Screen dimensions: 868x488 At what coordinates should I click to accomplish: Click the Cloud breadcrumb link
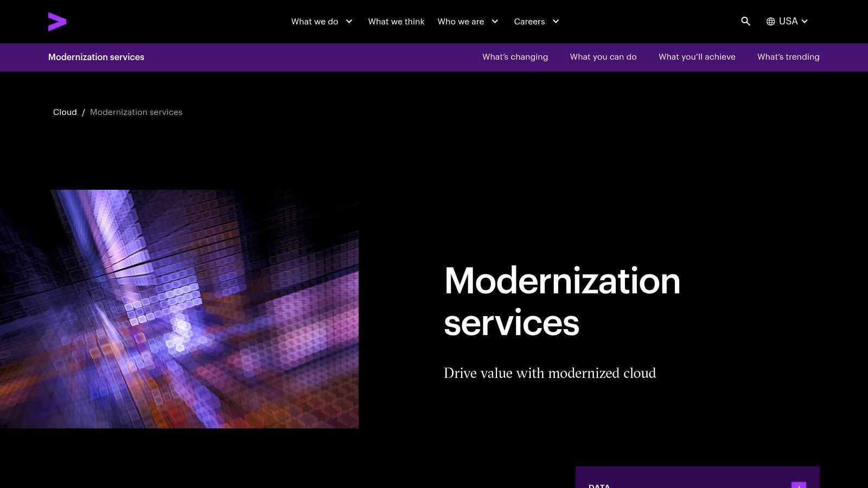click(65, 112)
